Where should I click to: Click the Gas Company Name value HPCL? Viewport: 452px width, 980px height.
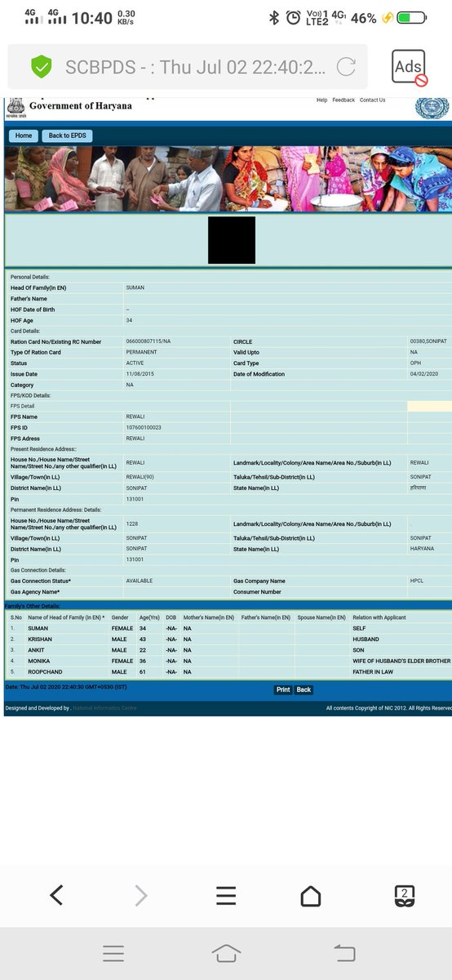418,581
